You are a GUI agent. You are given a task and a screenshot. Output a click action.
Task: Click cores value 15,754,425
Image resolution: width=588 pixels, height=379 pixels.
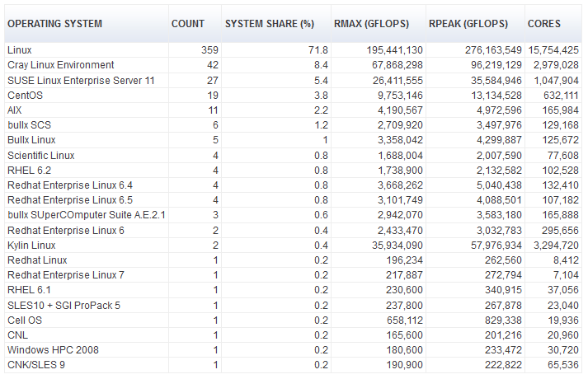[553, 50]
